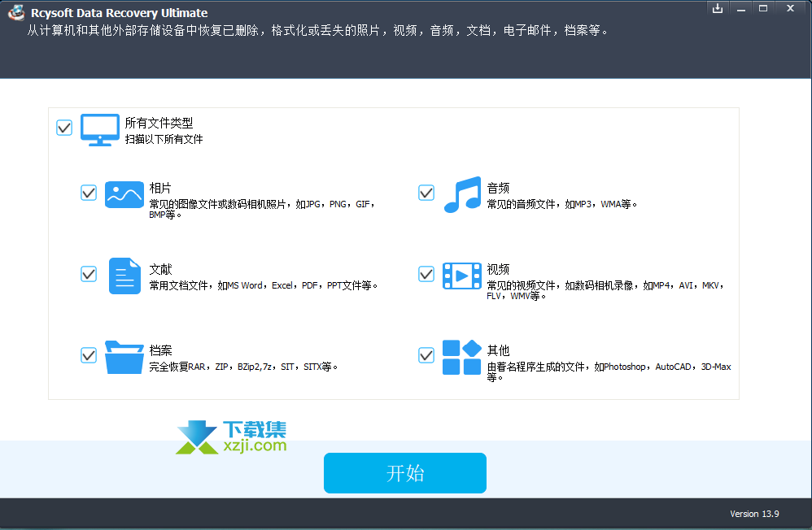Click the description mentioning MP3, WMA
The image size is (812, 530).
562,205
